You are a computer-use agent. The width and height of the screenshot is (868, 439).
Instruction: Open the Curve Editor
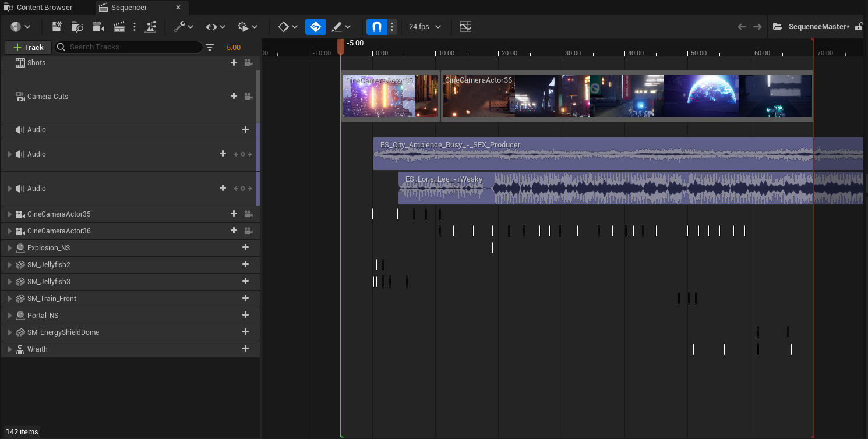465,27
